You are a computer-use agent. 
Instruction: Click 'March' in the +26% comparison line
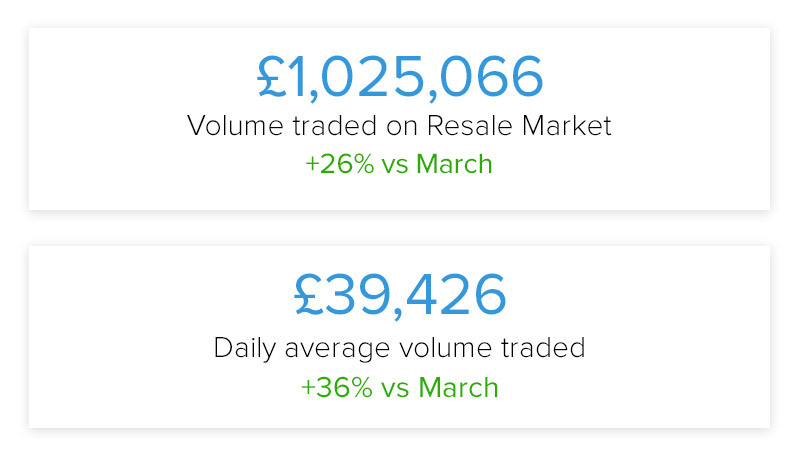click(454, 164)
